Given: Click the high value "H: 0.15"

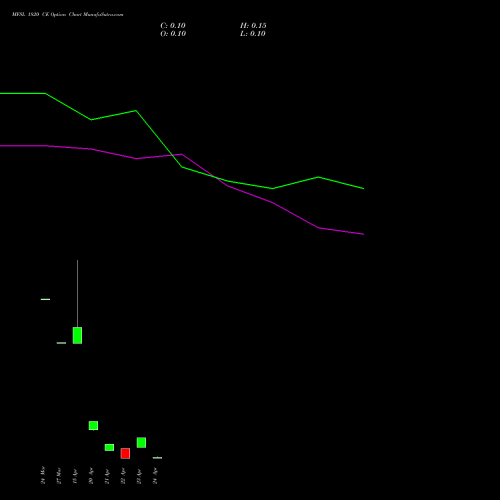Looking at the screenshot, I should (x=253, y=26).
